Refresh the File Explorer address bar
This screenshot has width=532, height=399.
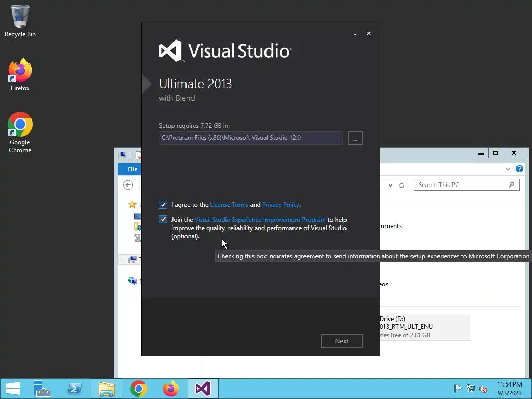402,185
